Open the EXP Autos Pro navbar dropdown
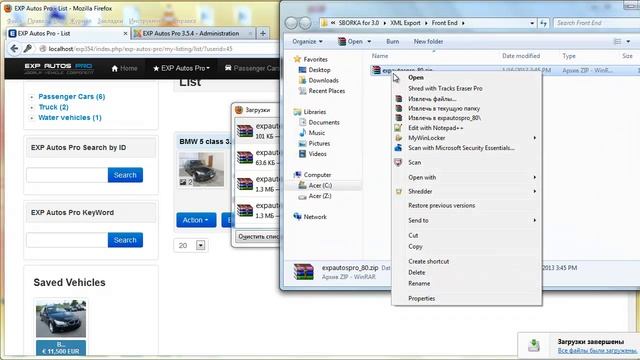Screen dimensions: 640x360 point(181,68)
